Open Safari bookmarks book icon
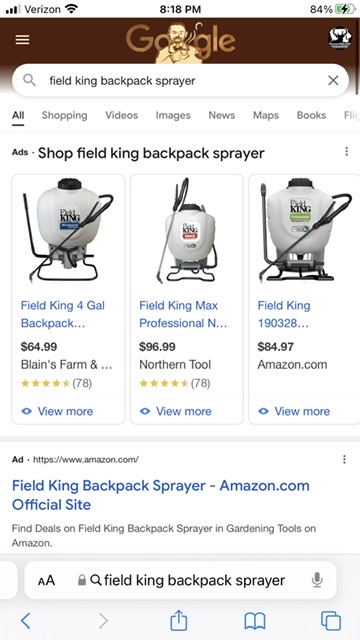The image size is (360, 640). point(255,621)
